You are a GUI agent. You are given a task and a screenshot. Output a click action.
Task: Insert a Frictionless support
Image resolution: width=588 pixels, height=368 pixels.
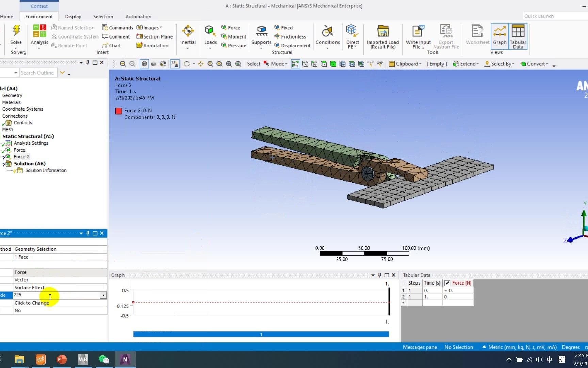pyautogui.click(x=290, y=36)
